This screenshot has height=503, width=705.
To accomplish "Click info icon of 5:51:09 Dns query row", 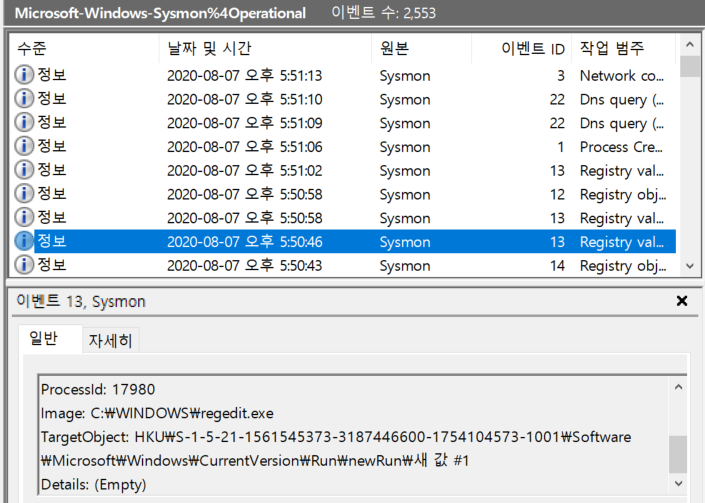I will coord(24,122).
